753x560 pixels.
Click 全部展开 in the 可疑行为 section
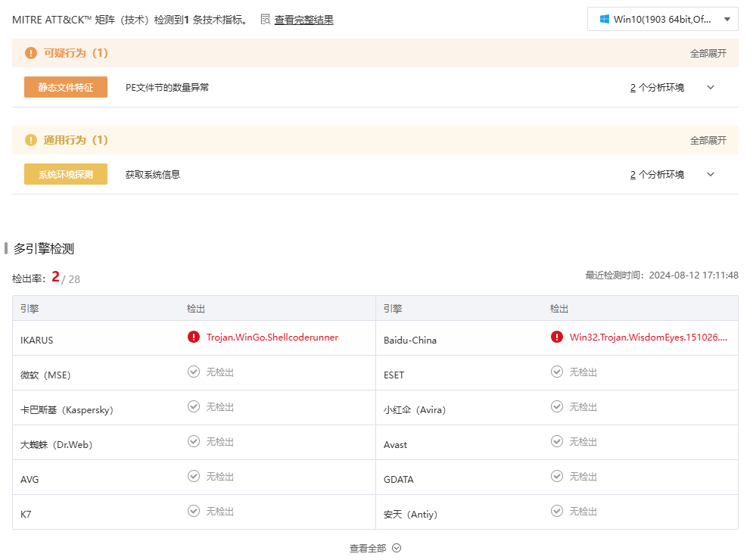click(x=708, y=54)
